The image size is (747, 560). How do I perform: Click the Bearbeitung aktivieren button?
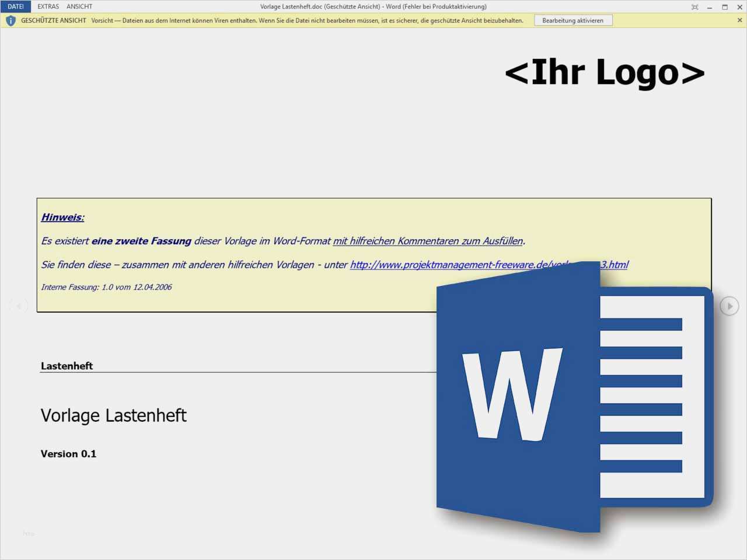point(573,20)
